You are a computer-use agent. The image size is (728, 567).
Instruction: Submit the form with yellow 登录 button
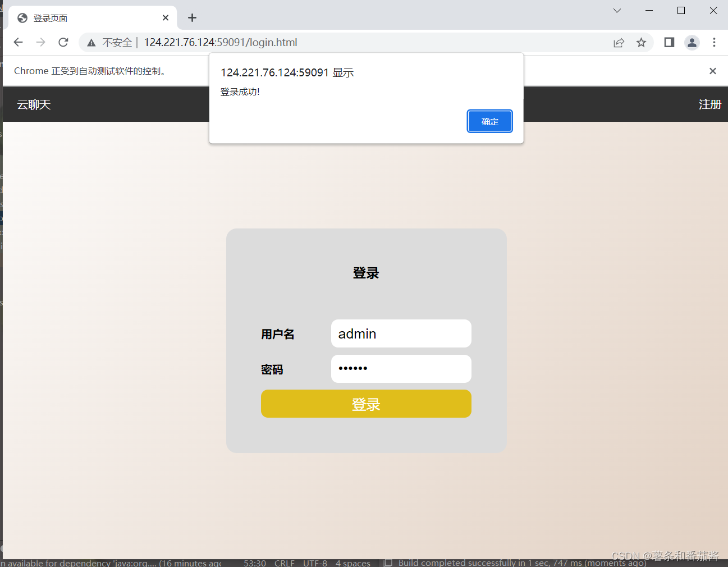pyautogui.click(x=366, y=404)
